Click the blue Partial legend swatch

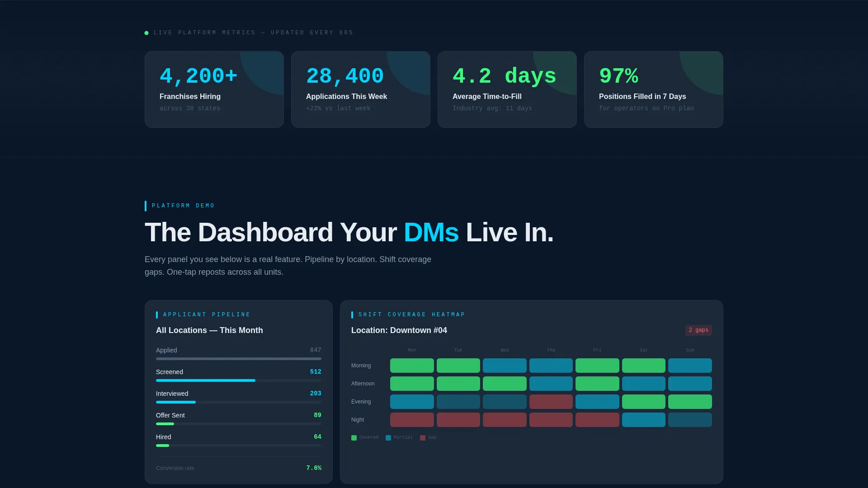[x=388, y=438]
